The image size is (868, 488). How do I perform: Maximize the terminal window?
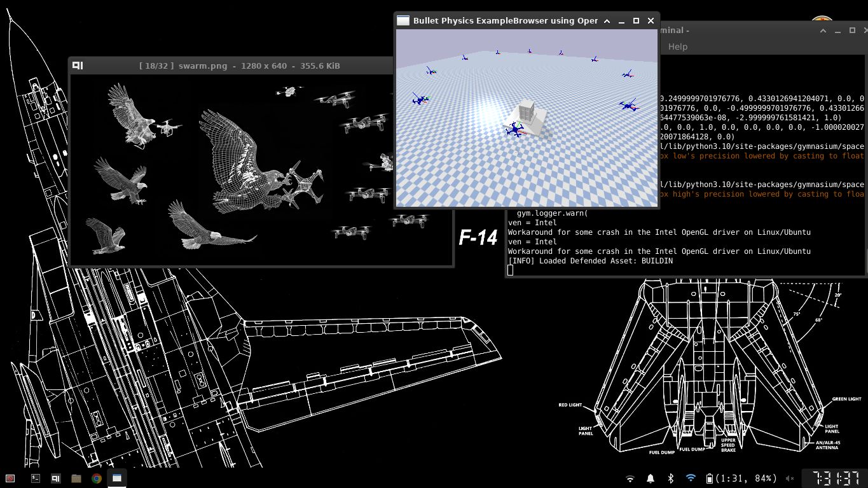852,30
